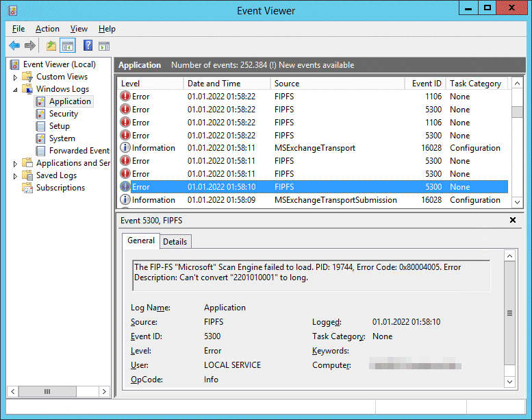The image size is (532, 420).
Task: Click the Forward arrow toolbar icon
Action: (30, 45)
